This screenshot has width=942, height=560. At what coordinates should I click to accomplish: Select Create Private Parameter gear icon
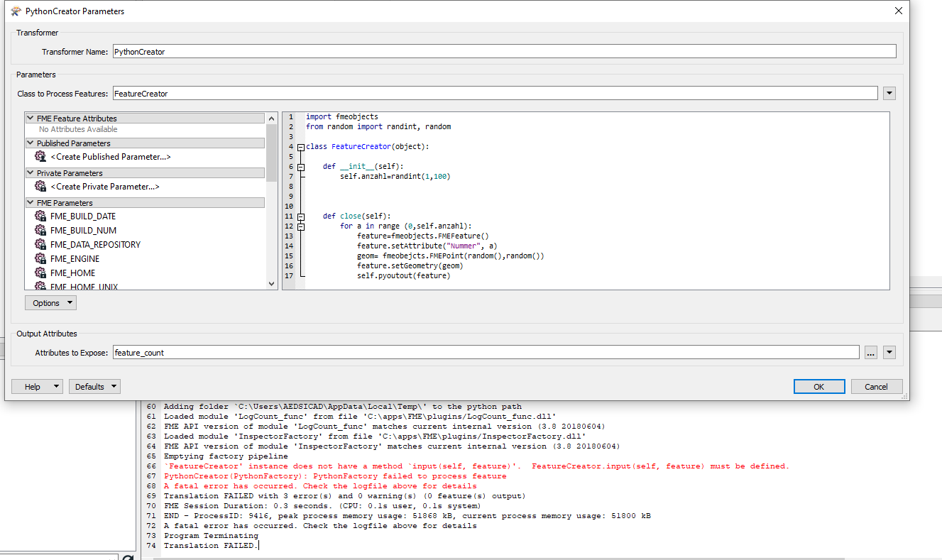tap(40, 187)
